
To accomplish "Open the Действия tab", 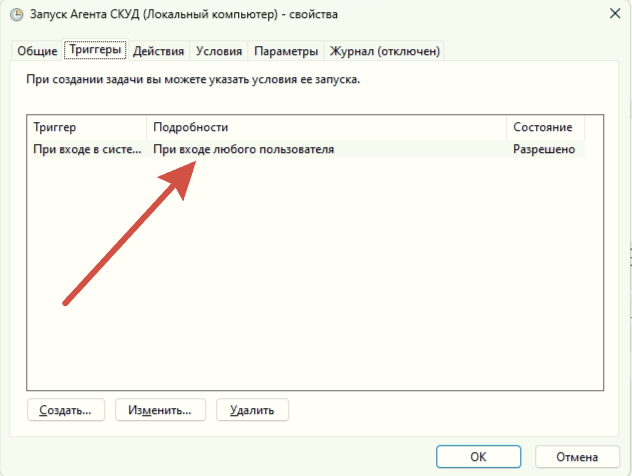I will [x=158, y=51].
